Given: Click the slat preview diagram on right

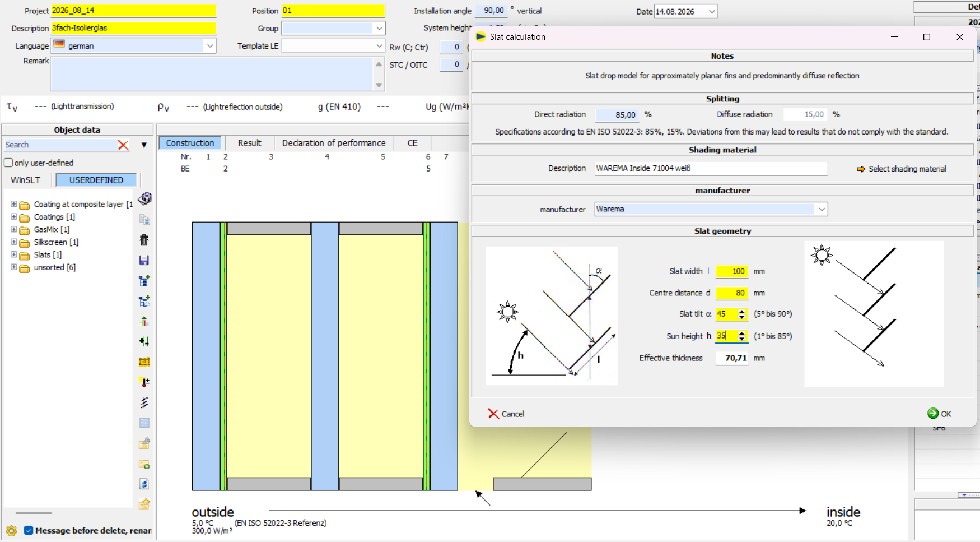Looking at the screenshot, I should [874, 314].
